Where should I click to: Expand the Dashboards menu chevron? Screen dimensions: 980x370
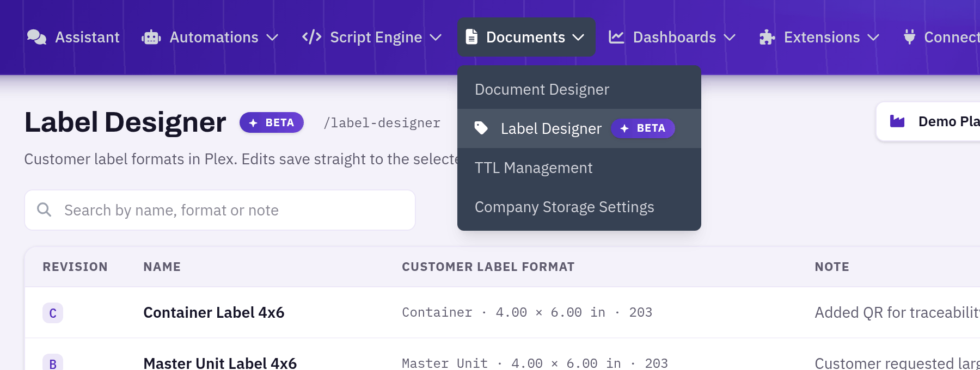[730, 38]
